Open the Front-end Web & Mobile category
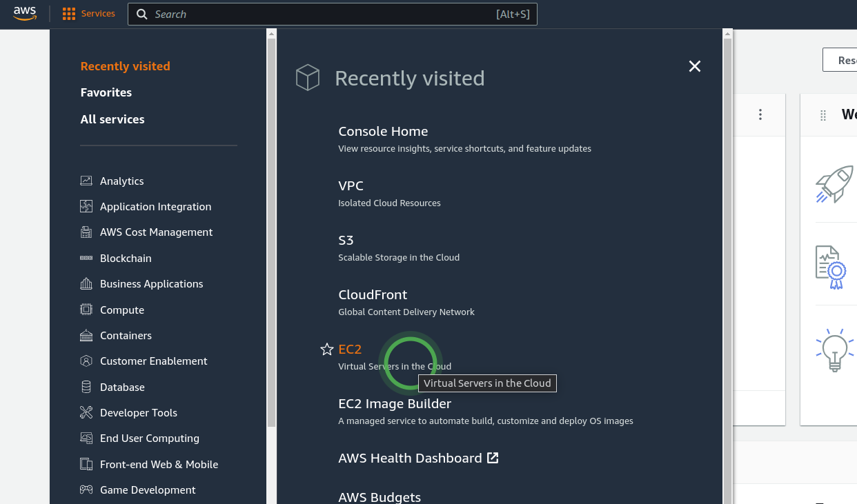Viewport: 857px width, 504px height. point(159,464)
